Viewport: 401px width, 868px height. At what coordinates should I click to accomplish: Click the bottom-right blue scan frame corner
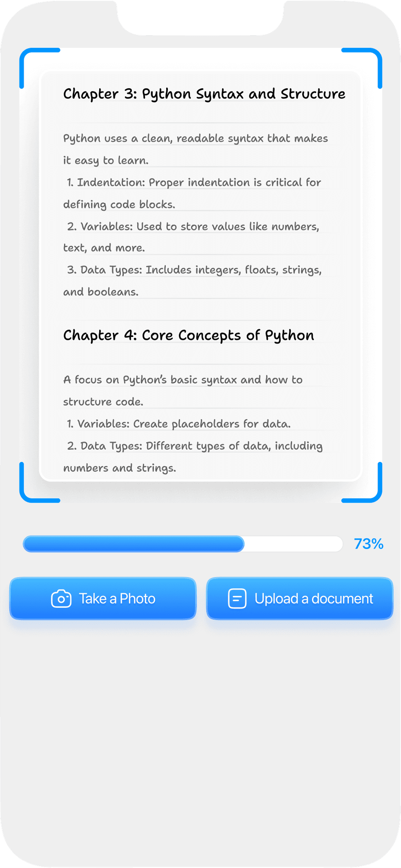[362, 482]
